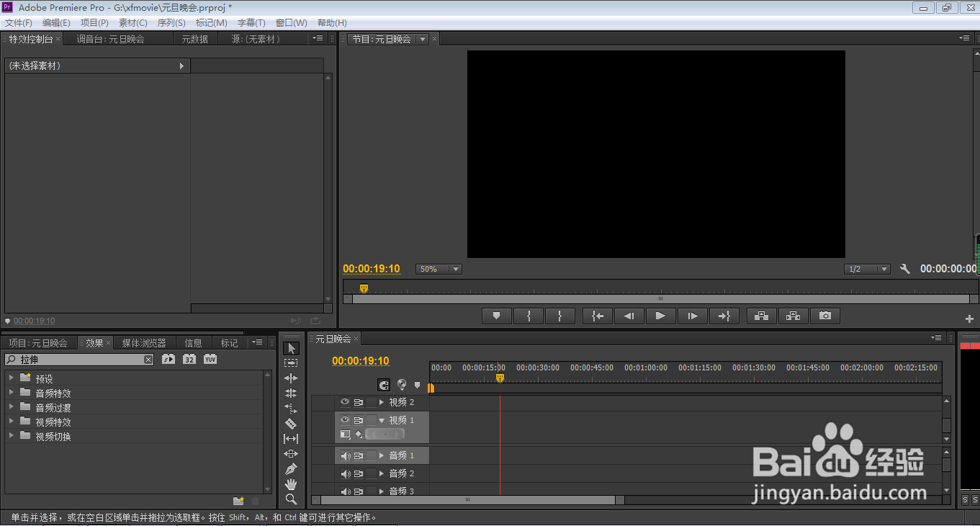
Task: Create new custom bin in Effects panel
Action: pos(238,501)
